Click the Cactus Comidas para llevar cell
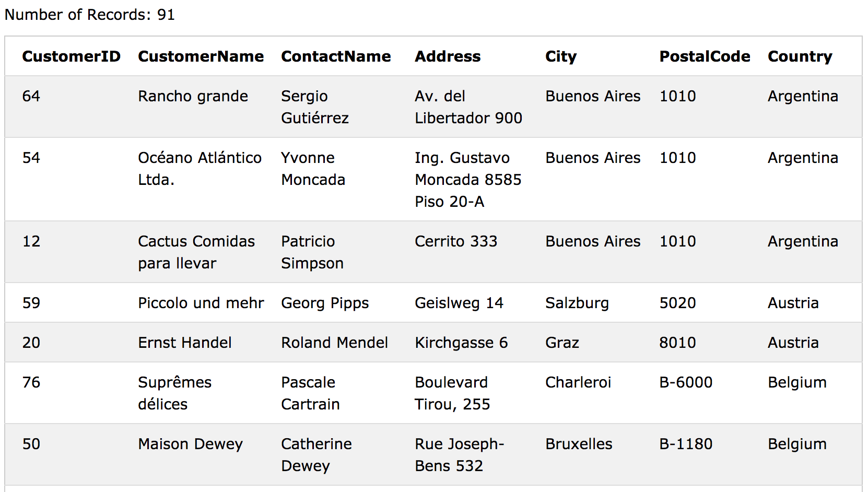 196,252
